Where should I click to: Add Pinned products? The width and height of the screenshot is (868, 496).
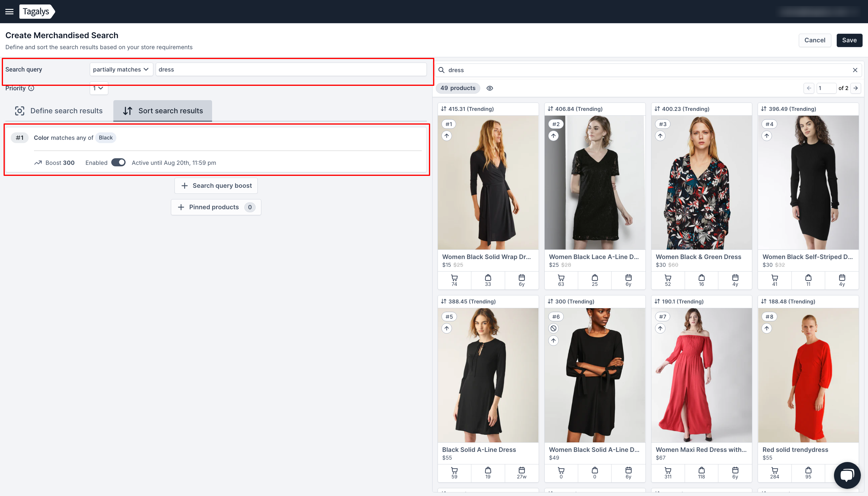pos(216,207)
